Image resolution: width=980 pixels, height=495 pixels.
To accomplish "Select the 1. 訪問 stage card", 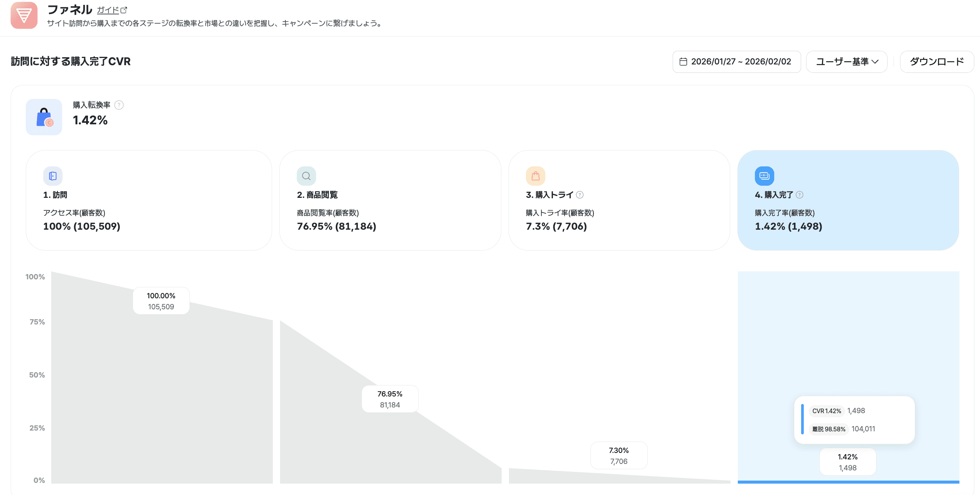I will point(149,200).
